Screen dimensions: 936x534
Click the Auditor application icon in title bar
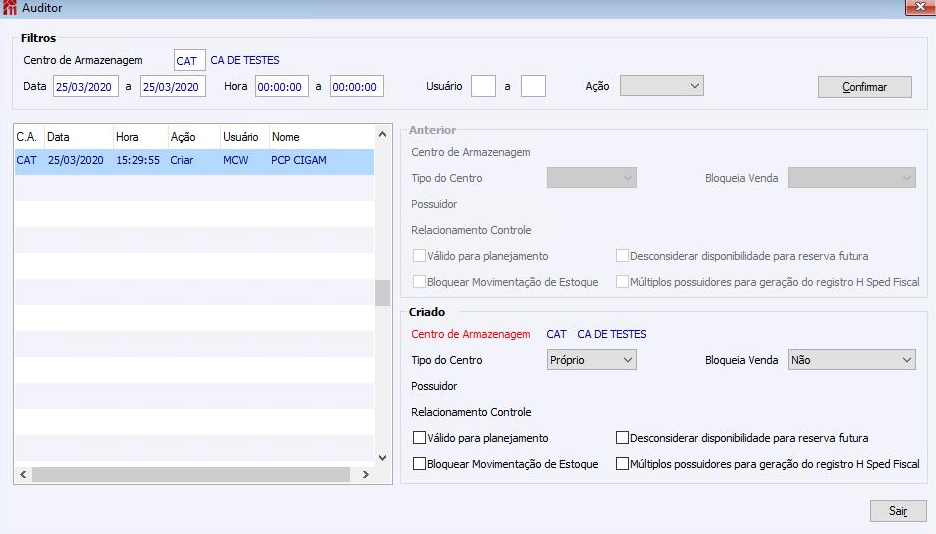click(9, 8)
